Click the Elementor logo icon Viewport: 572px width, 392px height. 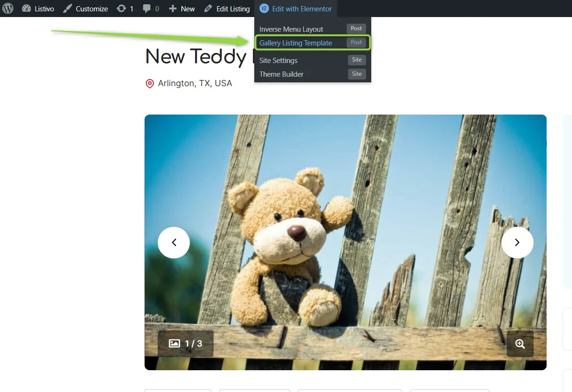[264, 9]
